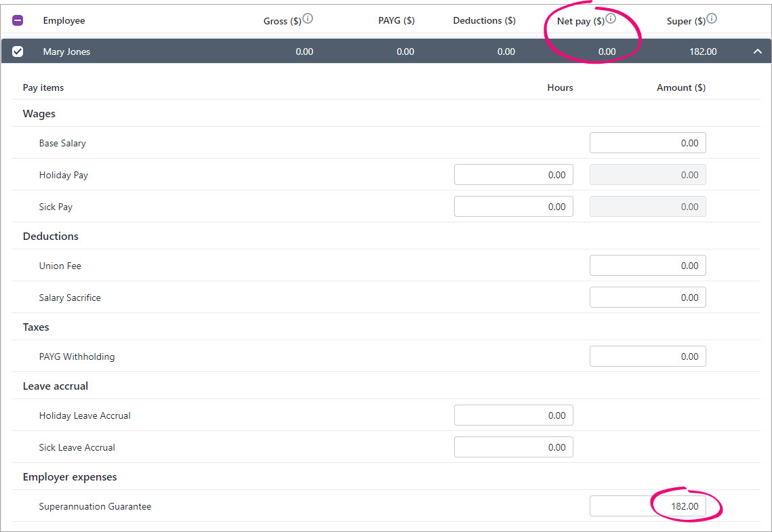Viewport: 772px width, 532px height.
Task: Click the Superannuation Guarantee label
Action: click(95, 506)
